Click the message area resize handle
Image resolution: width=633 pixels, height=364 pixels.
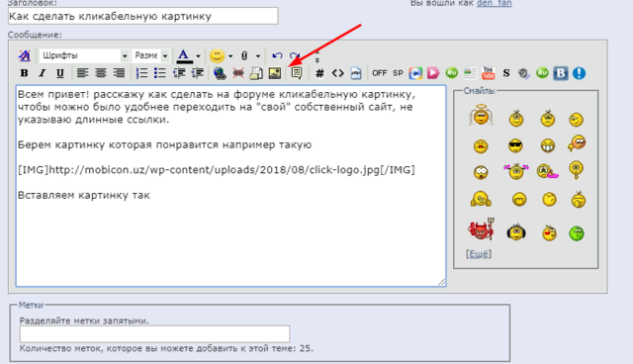click(442, 282)
